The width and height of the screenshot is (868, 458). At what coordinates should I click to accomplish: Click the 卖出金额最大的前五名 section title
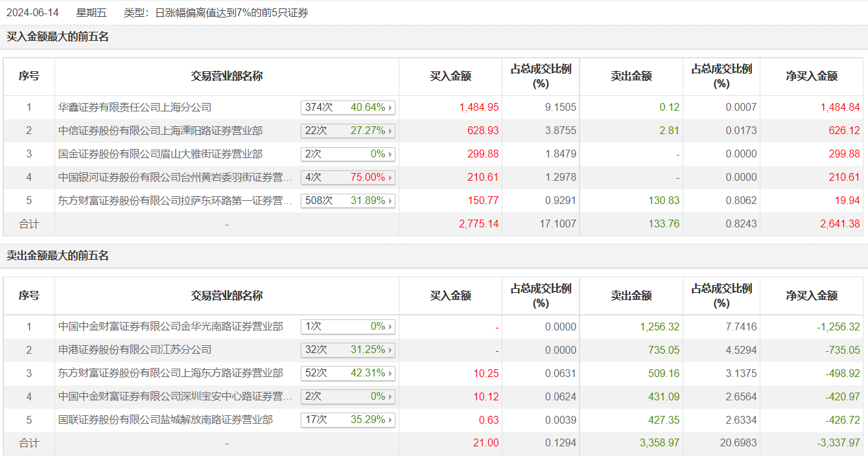(58, 256)
